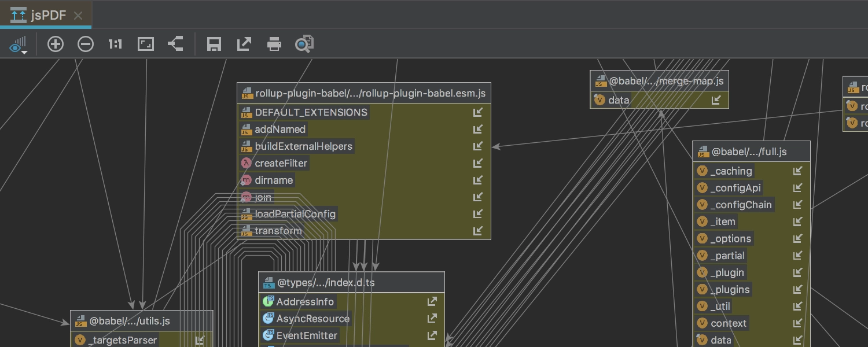868x347 pixels.
Task: Click import arrow icon beside _caching
Action: click(x=798, y=171)
